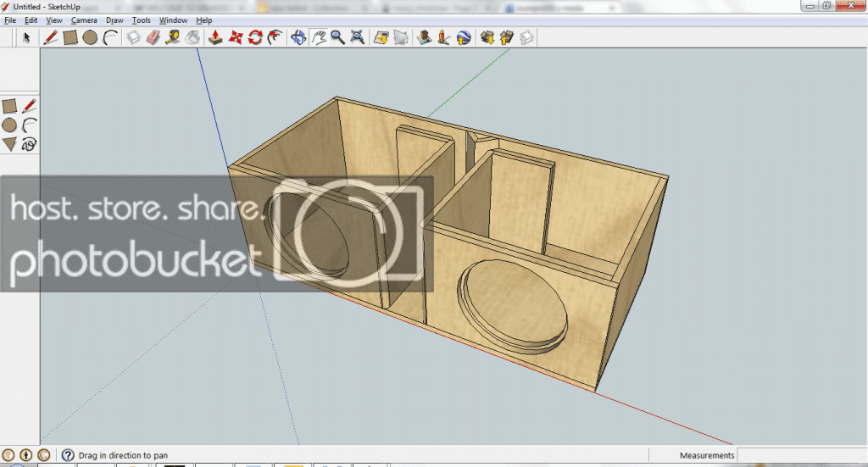The image size is (868, 467).
Task: Click the Share Component icon
Action: [527, 37]
